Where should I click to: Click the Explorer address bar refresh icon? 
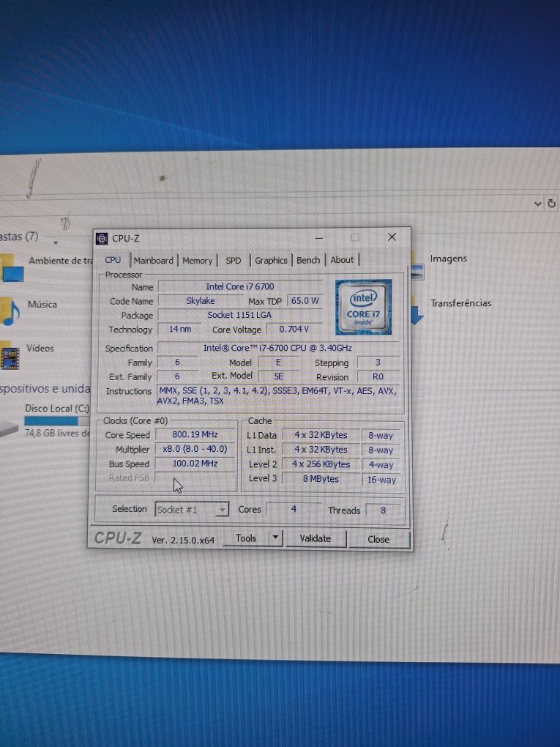(x=551, y=204)
